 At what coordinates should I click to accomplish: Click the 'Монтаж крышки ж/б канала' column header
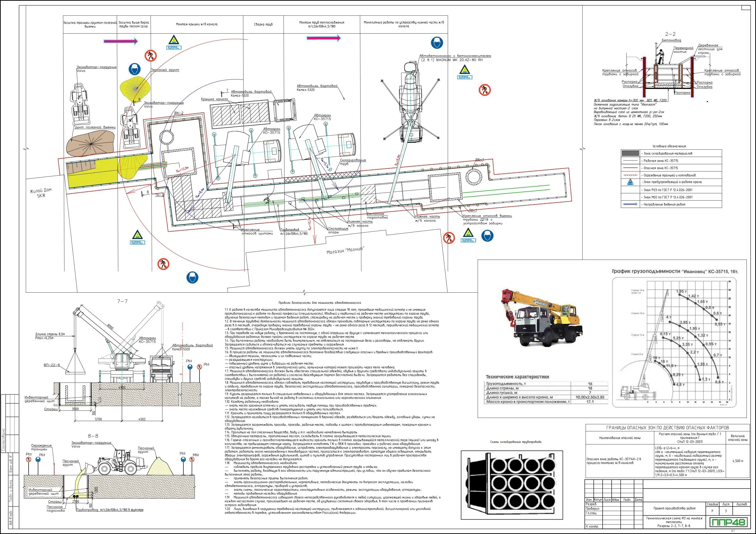pos(197,24)
